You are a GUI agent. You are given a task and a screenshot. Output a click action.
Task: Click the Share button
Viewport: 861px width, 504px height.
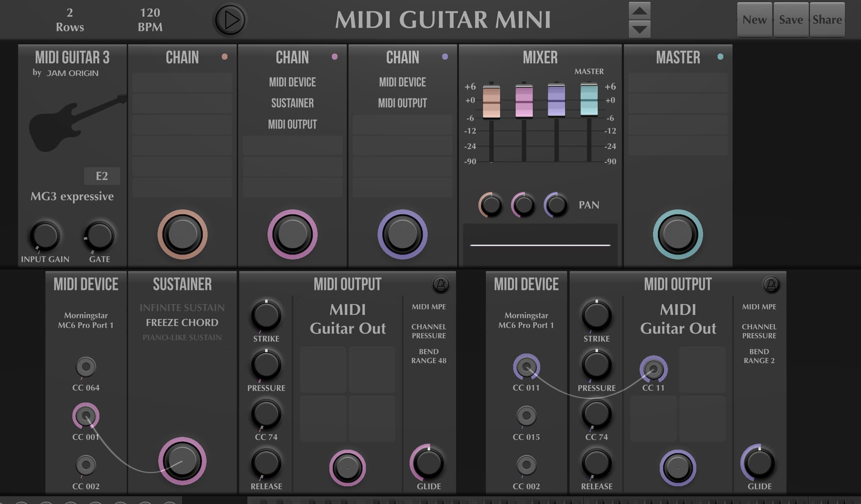[827, 20]
